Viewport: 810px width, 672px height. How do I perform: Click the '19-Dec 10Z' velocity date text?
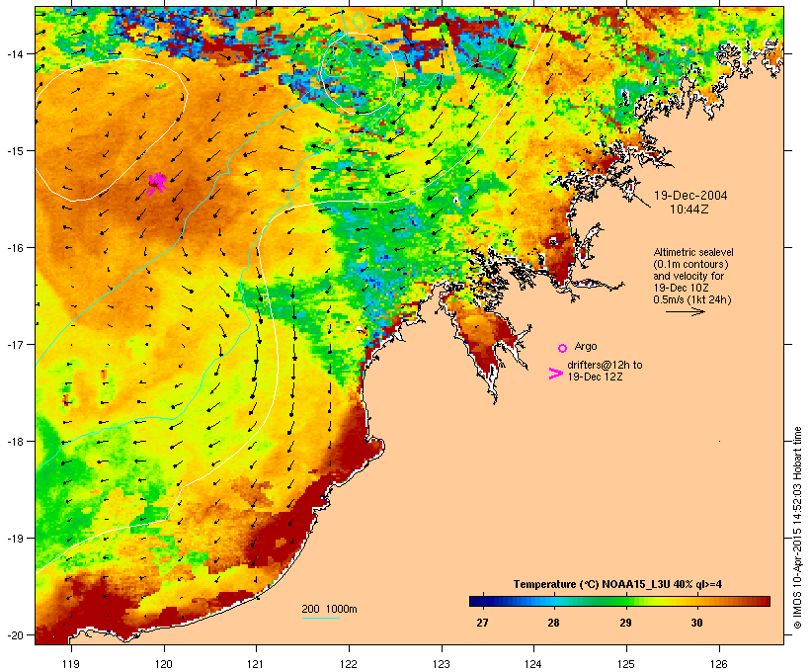(681, 288)
